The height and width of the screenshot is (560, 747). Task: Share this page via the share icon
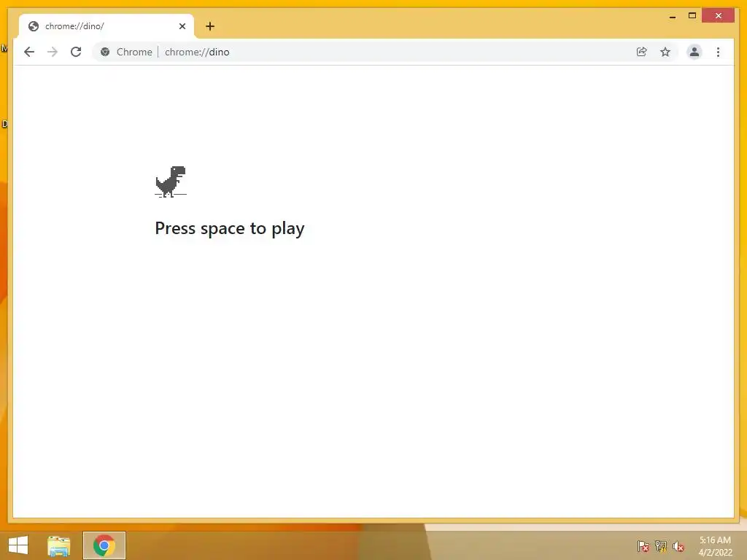pyautogui.click(x=642, y=52)
